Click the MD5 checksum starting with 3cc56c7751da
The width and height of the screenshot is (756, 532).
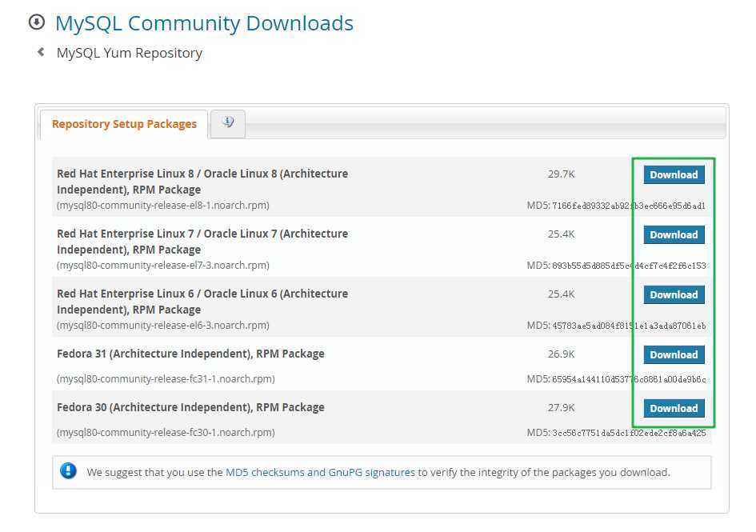pos(629,433)
